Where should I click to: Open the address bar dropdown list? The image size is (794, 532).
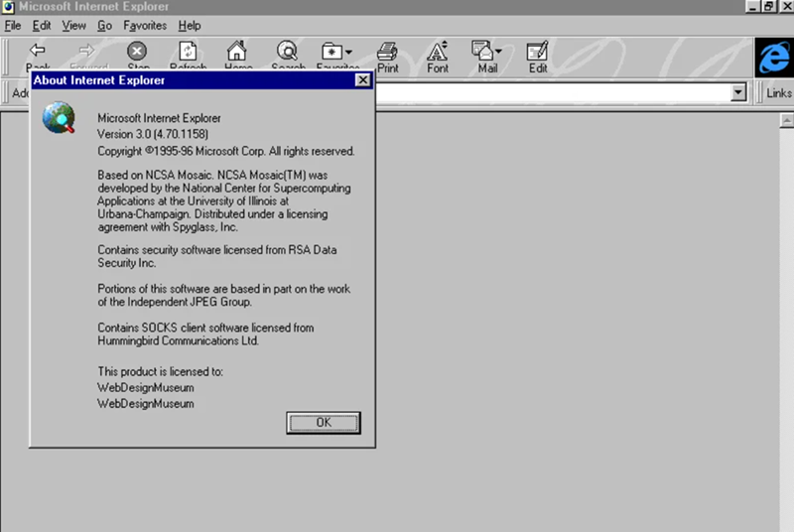point(738,92)
